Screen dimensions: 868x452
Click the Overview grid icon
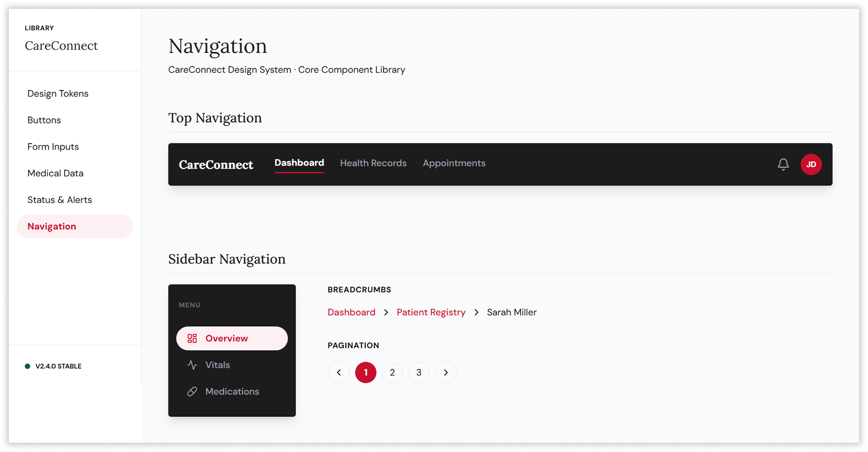192,339
